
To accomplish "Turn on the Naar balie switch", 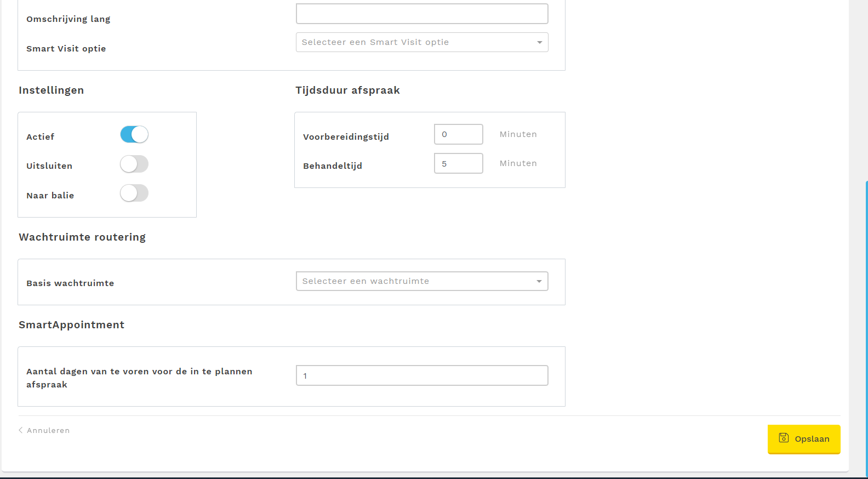I will pyautogui.click(x=134, y=193).
